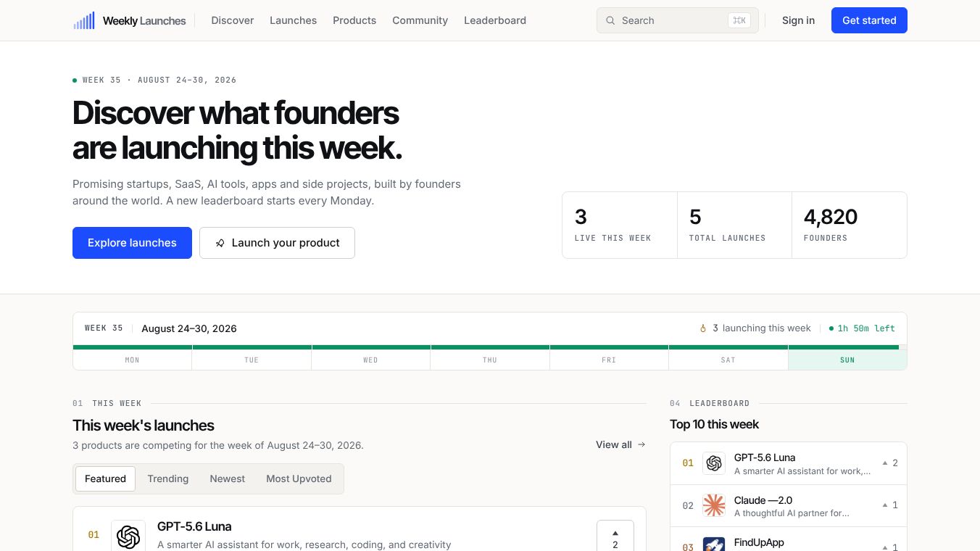Viewport: 980px width, 551px height.
Task: Open GPT-5.6 Luna title in launches list
Action: [x=194, y=526]
